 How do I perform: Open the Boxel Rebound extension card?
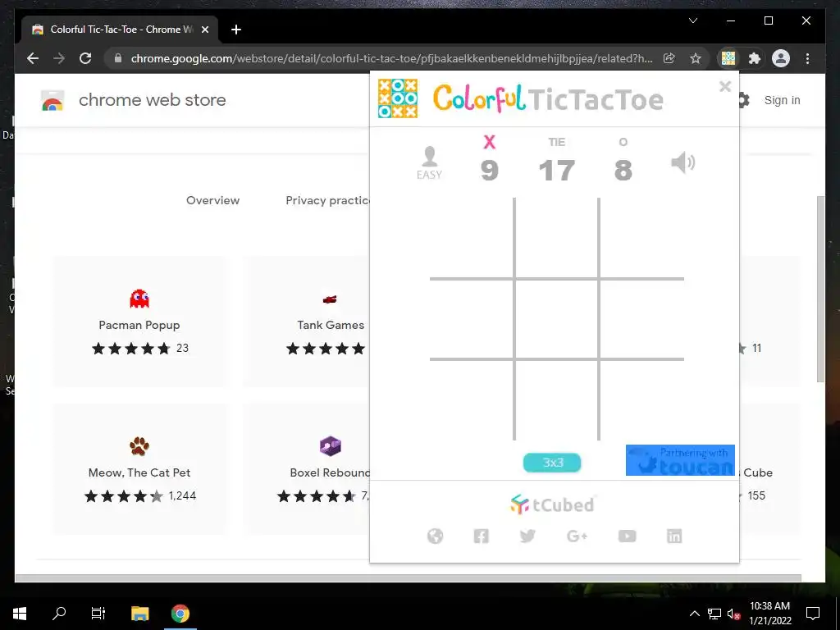(307, 468)
